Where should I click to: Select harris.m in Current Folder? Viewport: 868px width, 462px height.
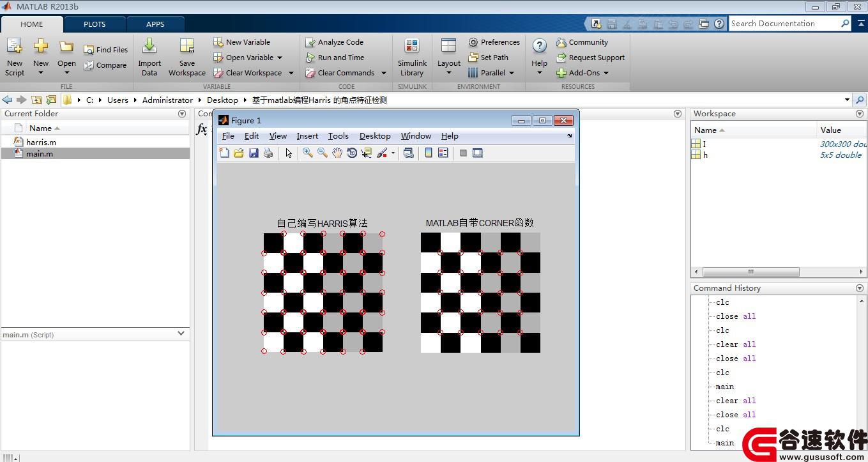[96, 142]
